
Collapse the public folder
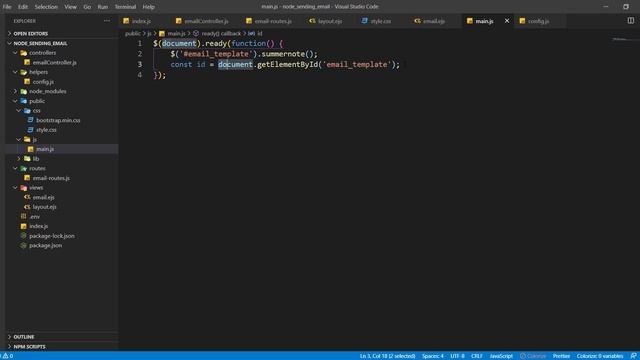coord(15,101)
